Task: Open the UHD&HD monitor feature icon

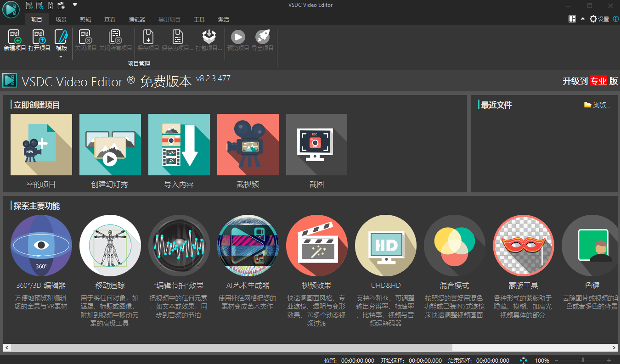Action: pos(386,246)
